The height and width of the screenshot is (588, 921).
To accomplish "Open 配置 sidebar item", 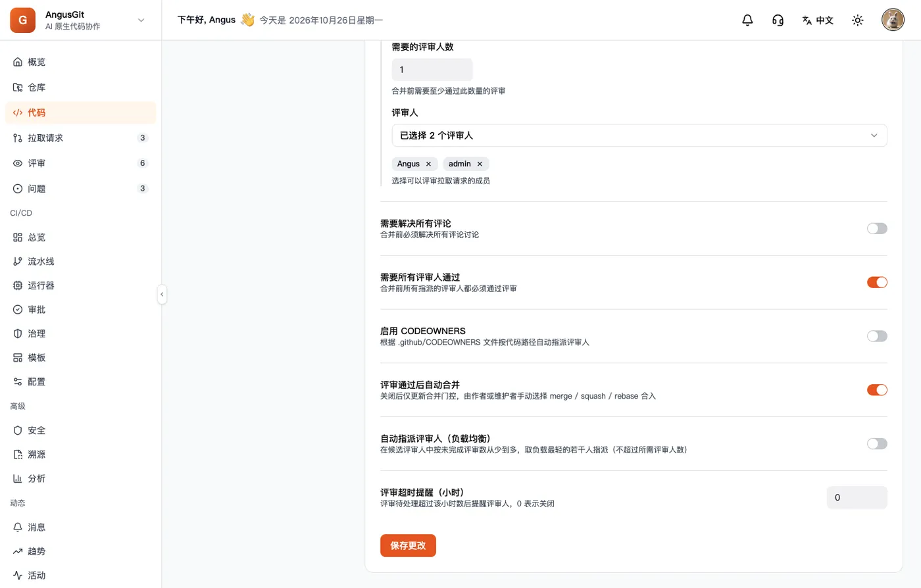I will click(x=80, y=381).
